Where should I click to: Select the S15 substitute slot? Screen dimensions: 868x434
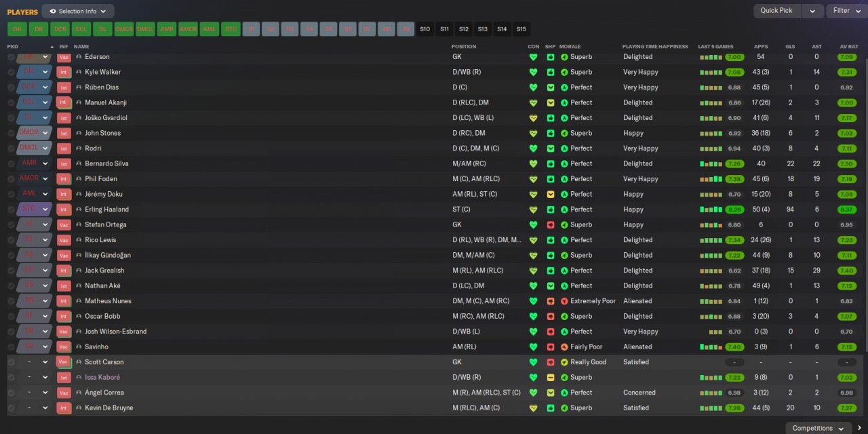pyautogui.click(x=521, y=29)
